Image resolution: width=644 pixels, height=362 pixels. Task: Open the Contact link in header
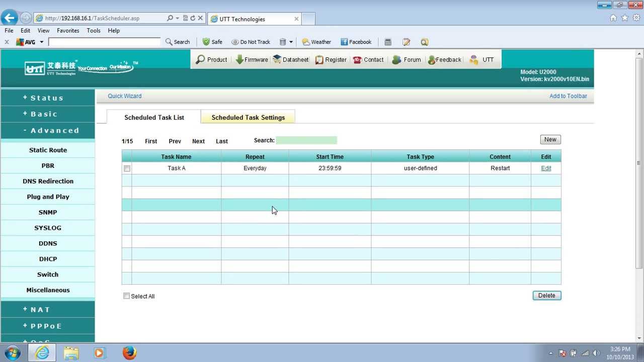click(368, 59)
